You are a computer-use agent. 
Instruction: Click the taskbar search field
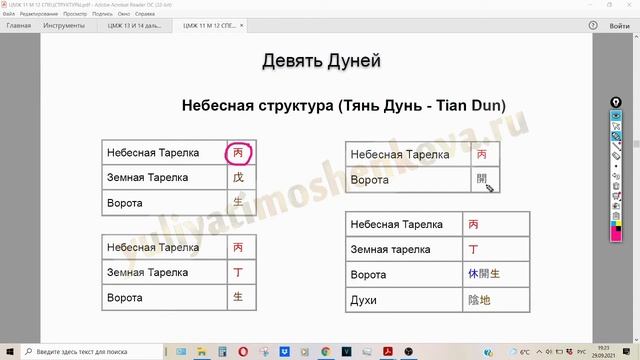(92, 351)
